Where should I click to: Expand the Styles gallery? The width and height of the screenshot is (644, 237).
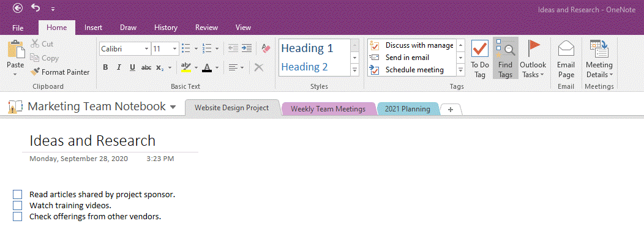pos(355,70)
